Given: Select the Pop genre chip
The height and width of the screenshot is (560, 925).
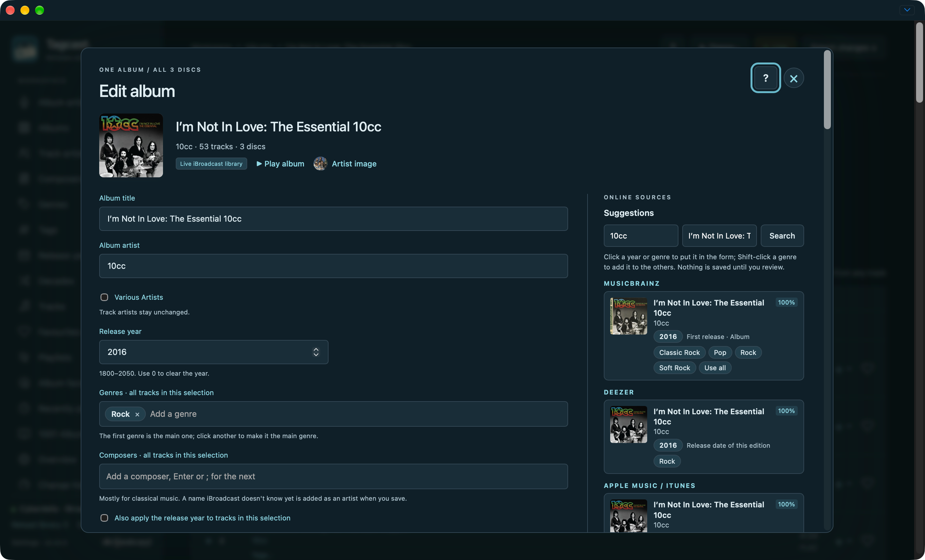Looking at the screenshot, I should point(720,352).
